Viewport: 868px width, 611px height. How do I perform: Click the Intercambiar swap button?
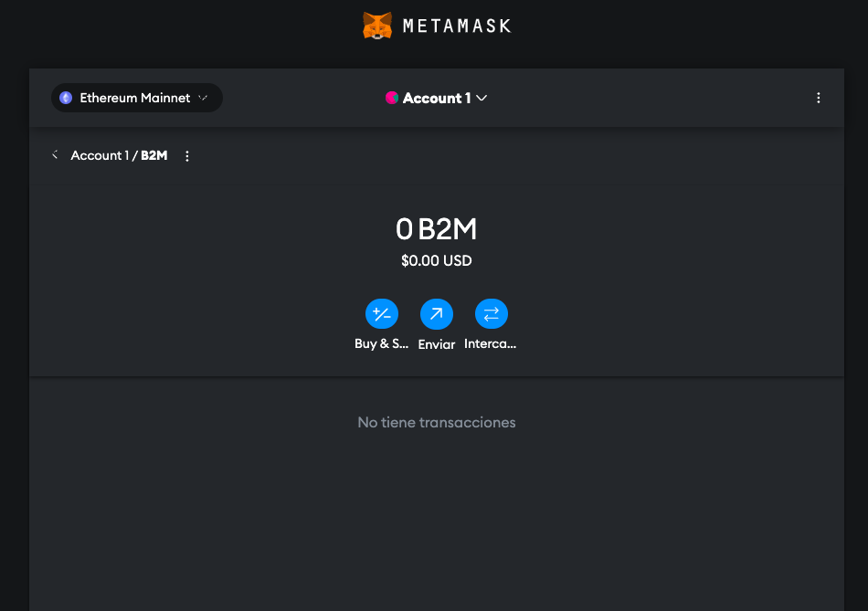point(491,314)
